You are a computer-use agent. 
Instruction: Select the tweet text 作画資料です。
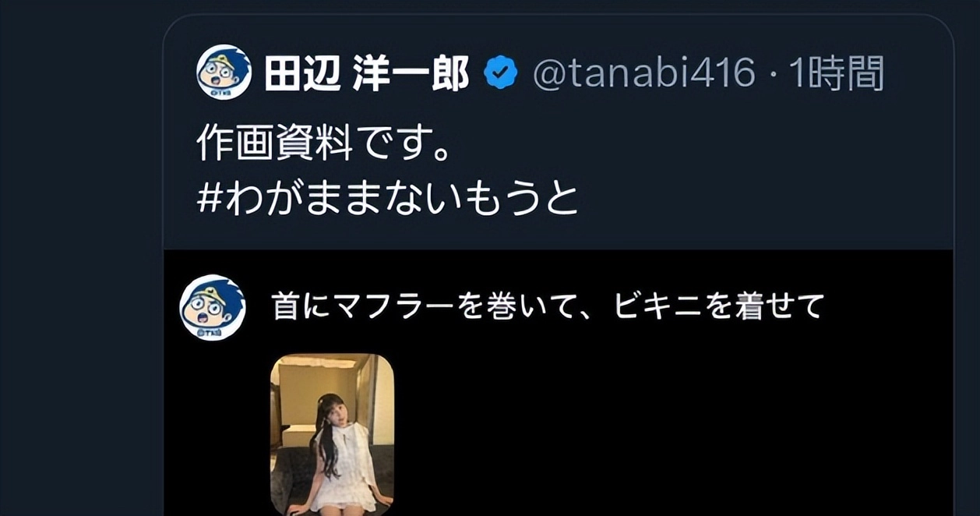325,145
